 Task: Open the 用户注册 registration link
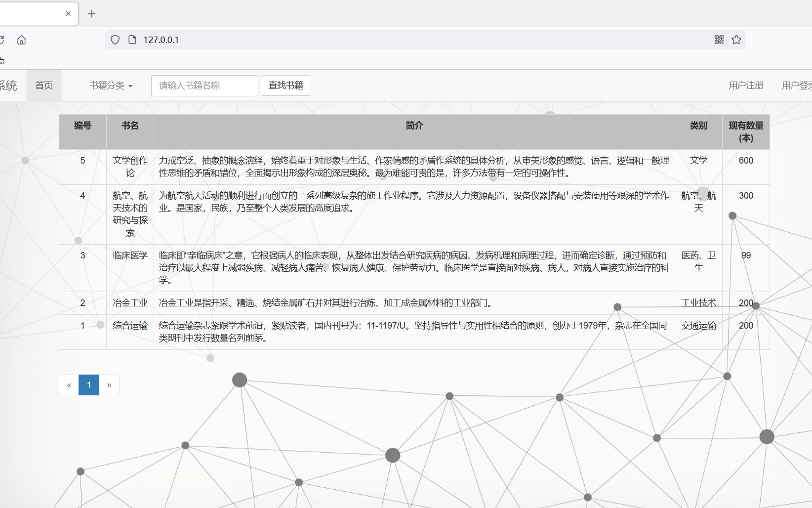(x=745, y=85)
